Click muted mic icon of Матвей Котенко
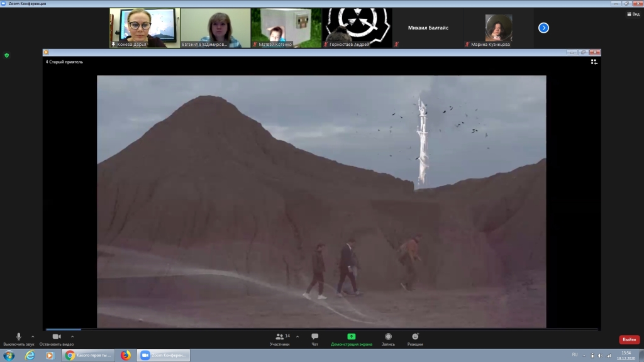The height and width of the screenshot is (362, 644). click(x=255, y=45)
